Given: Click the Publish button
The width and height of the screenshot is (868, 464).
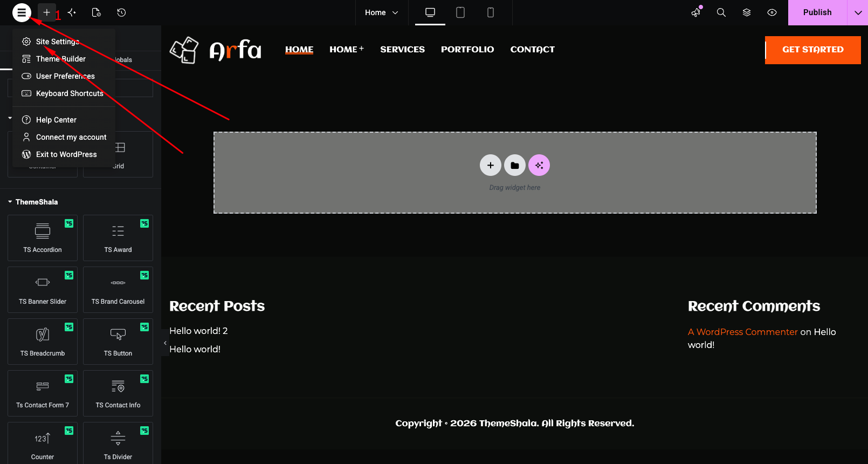Looking at the screenshot, I should click(x=817, y=12).
